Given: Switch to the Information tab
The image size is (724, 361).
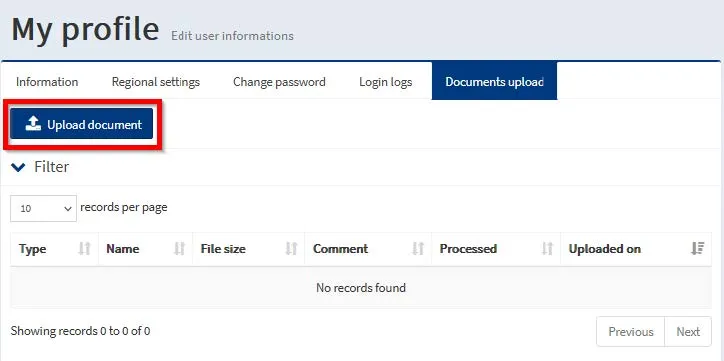Looking at the screenshot, I should pyautogui.click(x=47, y=82).
